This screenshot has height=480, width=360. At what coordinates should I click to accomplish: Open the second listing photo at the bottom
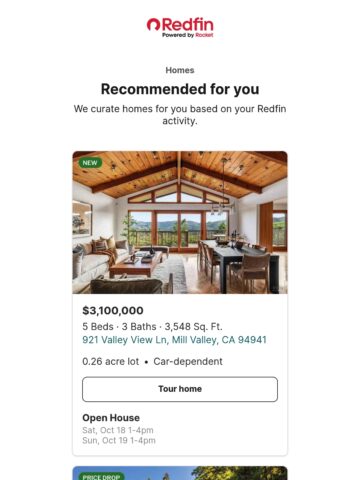[180, 473]
